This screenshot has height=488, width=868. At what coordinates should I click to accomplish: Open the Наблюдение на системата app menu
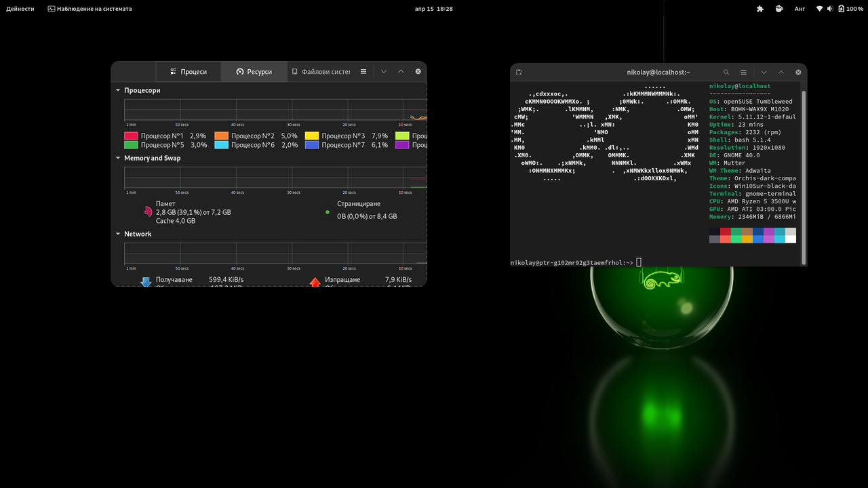point(90,9)
